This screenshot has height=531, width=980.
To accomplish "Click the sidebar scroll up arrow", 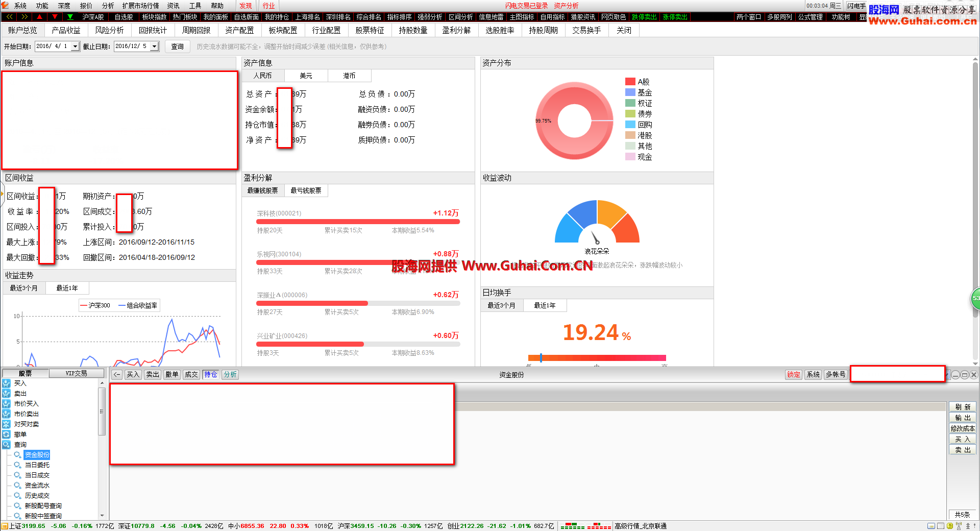I will point(102,383).
